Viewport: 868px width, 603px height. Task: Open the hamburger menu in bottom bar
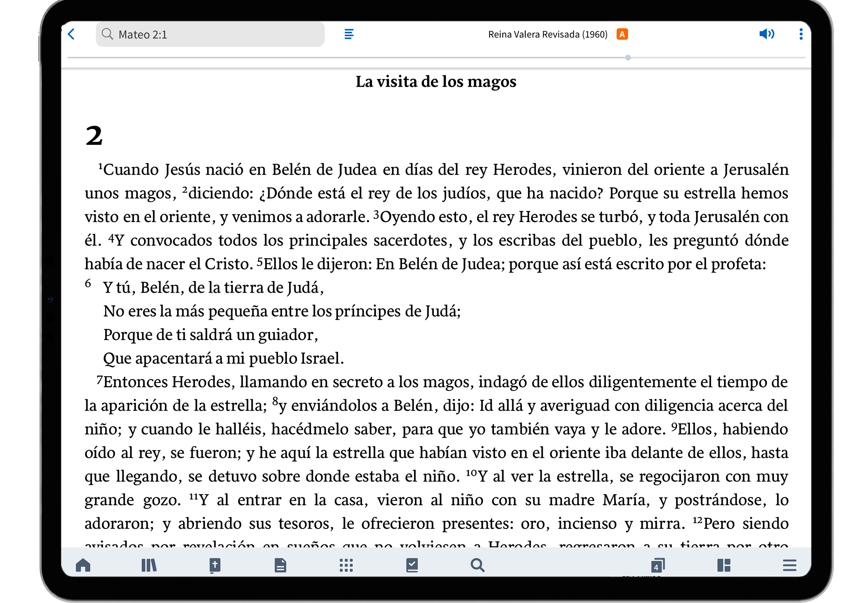(x=789, y=565)
